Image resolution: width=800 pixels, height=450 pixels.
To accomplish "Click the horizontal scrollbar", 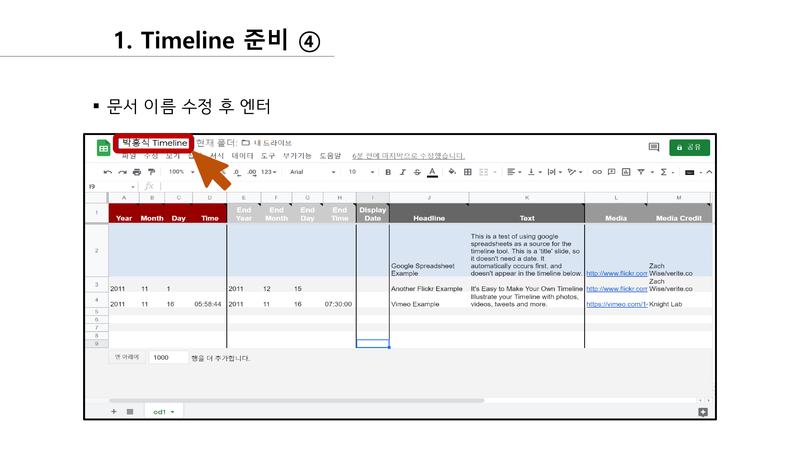I will click(x=296, y=401).
